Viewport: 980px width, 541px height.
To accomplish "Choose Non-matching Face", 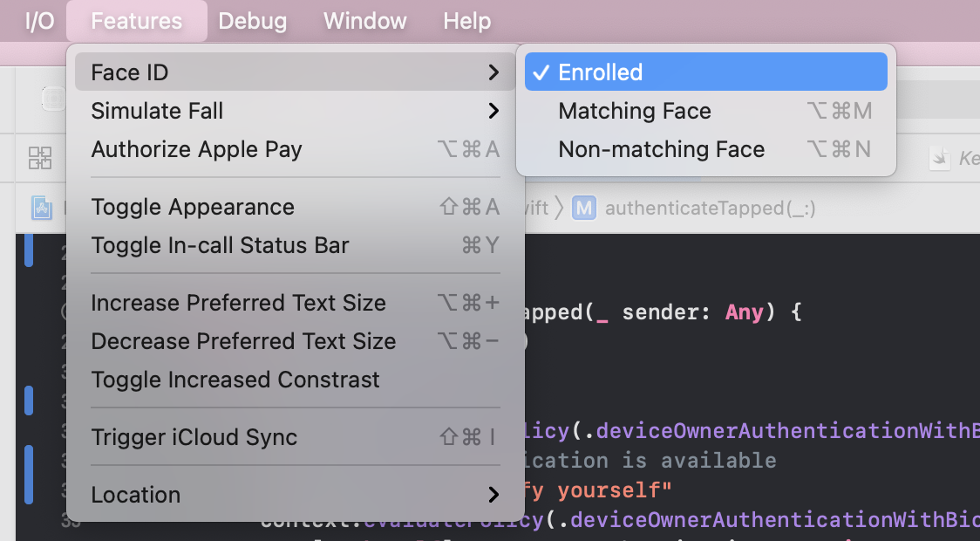I will click(x=705, y=149).
